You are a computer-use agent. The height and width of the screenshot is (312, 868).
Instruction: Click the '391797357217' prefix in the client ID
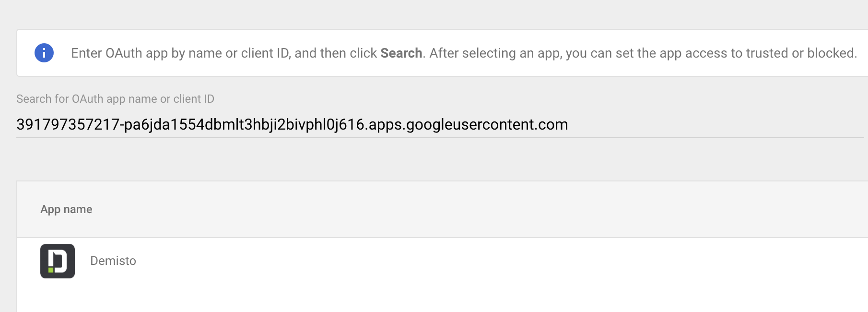pyautogui.click(x=67, y=125)
